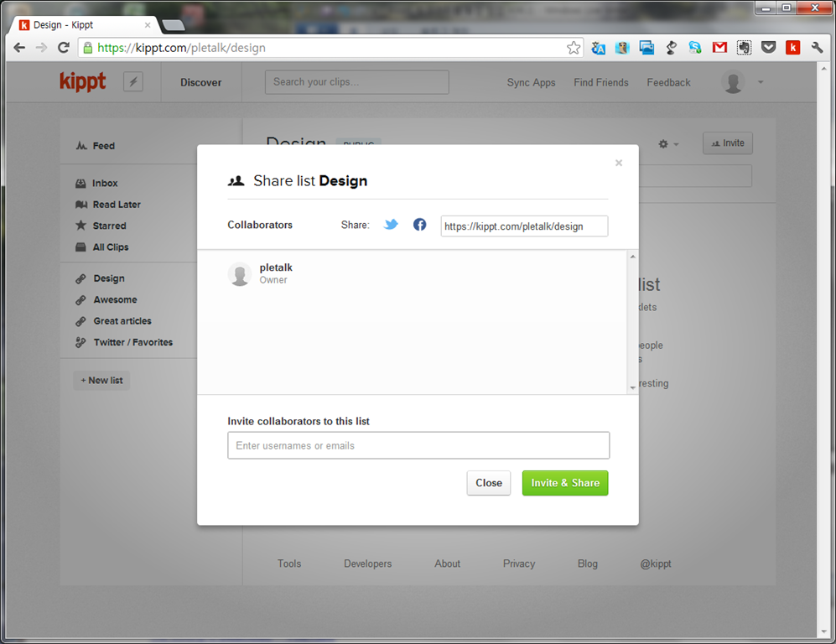Open the gear settings dropdown for list
Image resolution: width=836 pixels, height=644 pixels.
coord(668,144)
